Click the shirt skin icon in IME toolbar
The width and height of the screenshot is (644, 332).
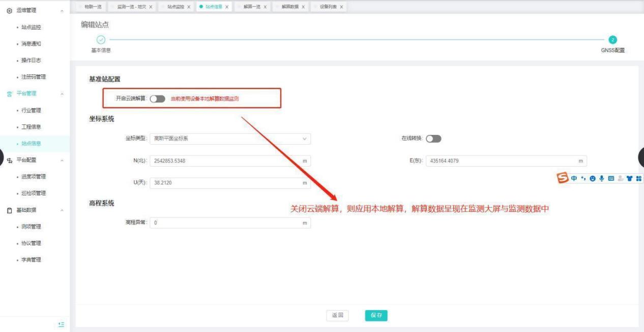click(x=629, y=179)
